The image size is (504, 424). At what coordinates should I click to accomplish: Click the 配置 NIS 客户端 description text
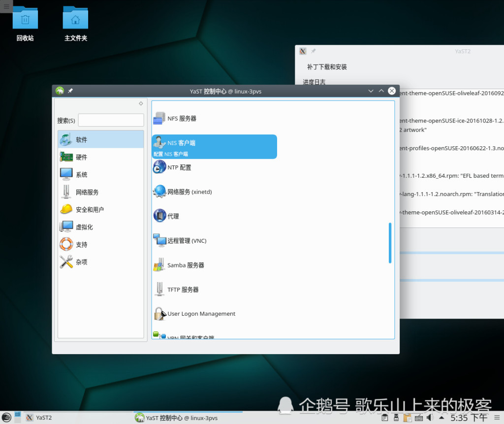[171, 154]
